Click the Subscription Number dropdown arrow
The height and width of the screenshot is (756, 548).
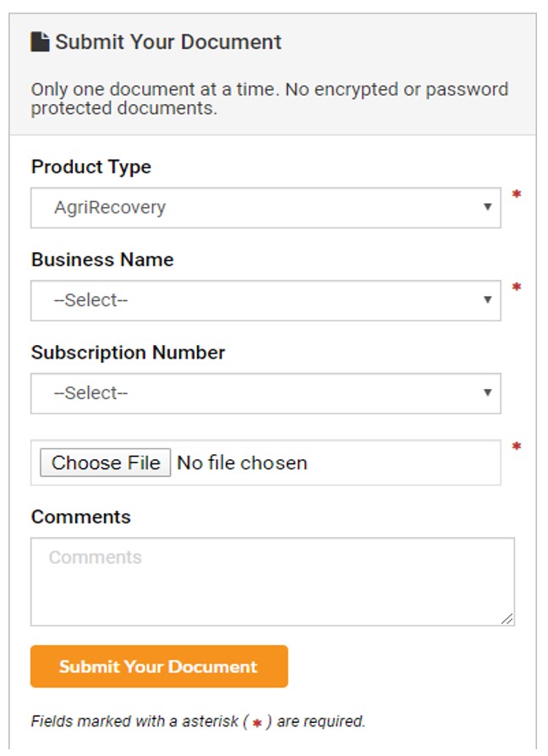(x=487, y=392)
